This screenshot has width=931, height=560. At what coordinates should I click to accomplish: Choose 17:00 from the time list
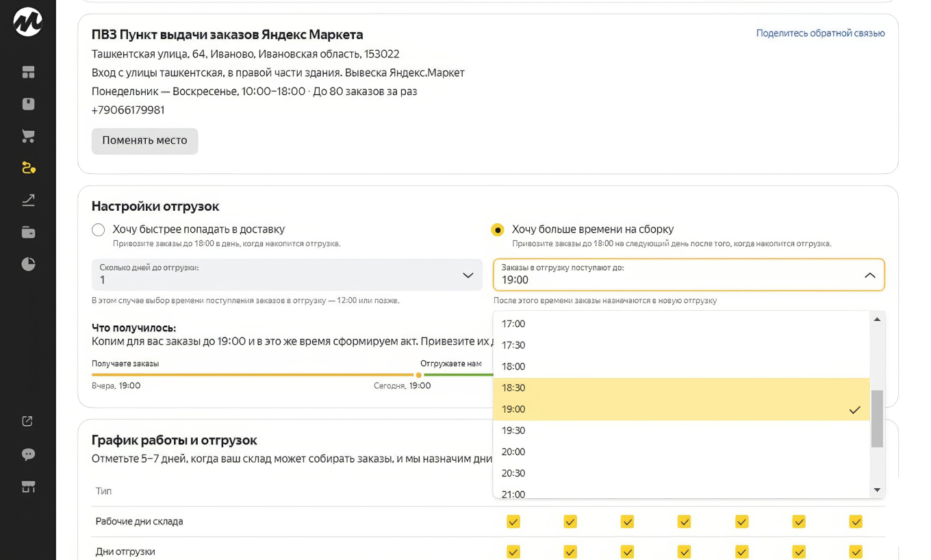[x=681, y=324]
